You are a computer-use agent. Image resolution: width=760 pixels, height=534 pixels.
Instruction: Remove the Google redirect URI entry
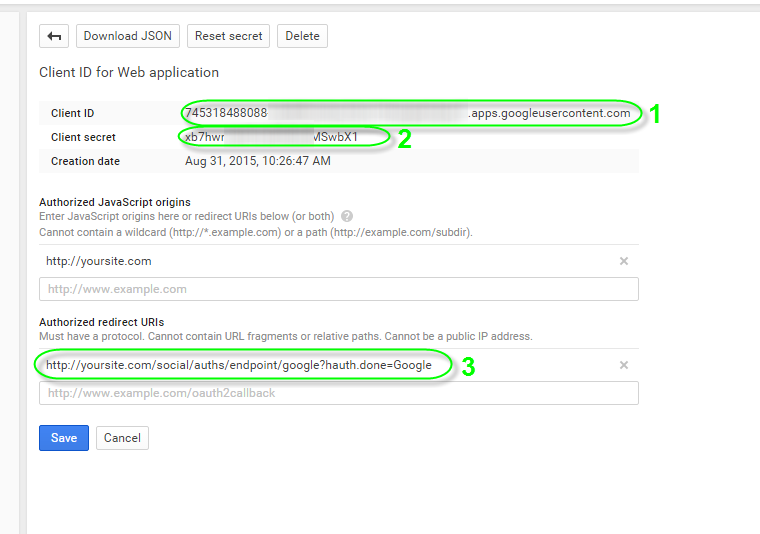coord(624,365)
